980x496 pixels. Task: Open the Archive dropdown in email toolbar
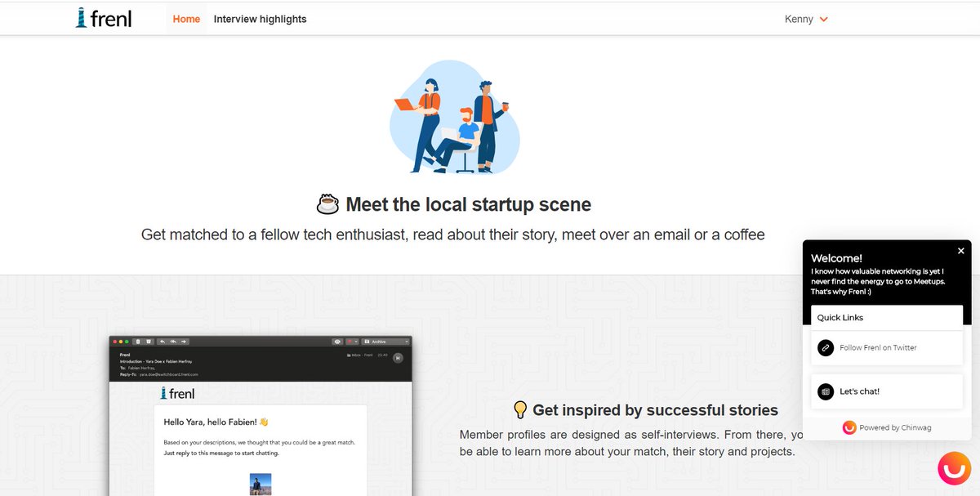(x=385, y=342)
